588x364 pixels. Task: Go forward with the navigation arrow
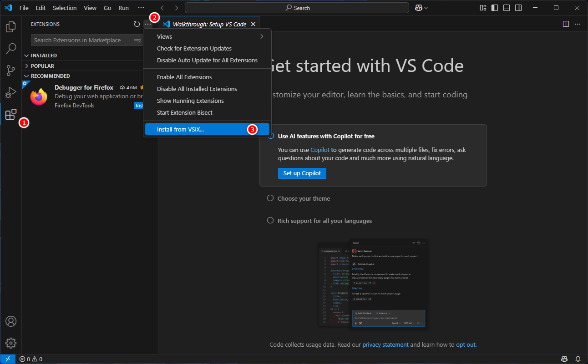pyautogui.click(x=175, y=8)
